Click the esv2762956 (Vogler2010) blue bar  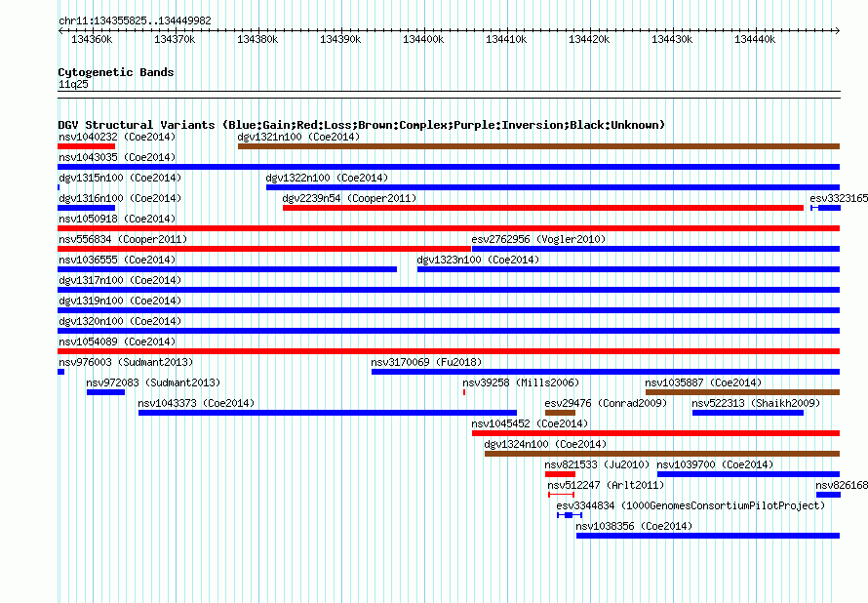point(656,249)
